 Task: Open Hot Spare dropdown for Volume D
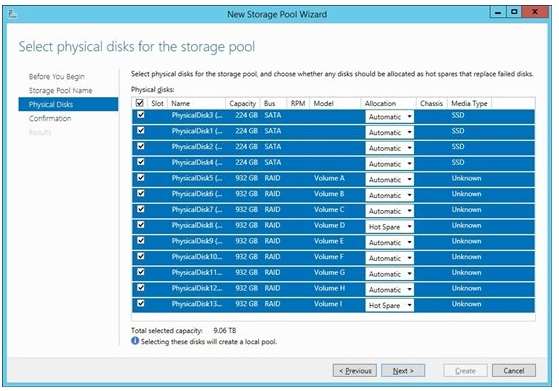tap(389, 227)
